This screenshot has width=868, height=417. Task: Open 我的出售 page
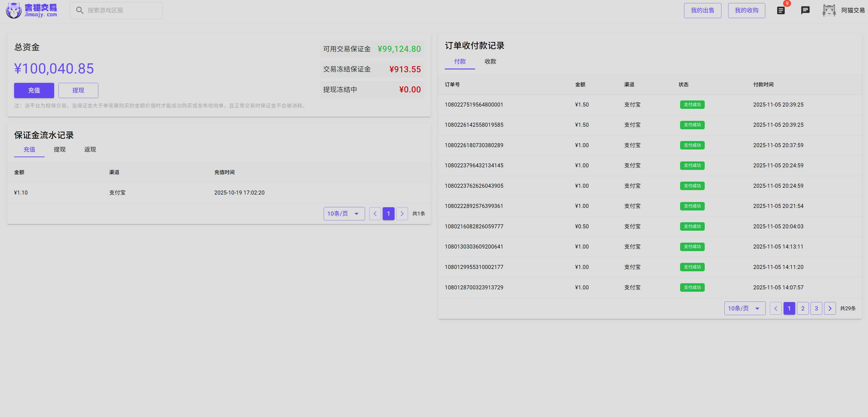coord(703,10)
